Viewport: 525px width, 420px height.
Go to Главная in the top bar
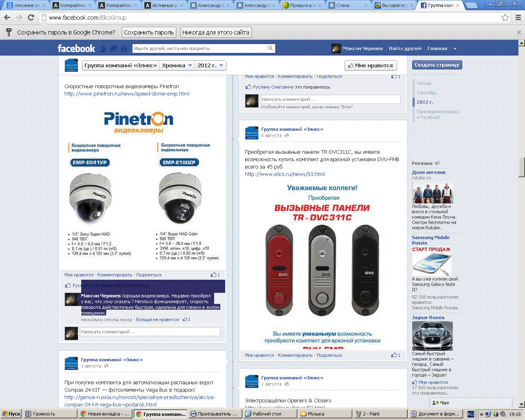point(437,48)
